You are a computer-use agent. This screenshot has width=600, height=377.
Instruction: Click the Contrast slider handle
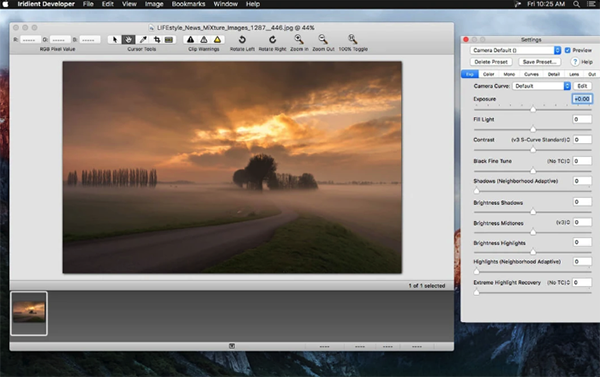click(x=533, y=150)
